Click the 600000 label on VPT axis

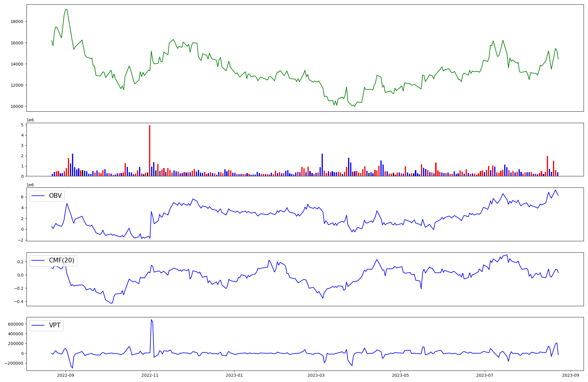point(16,324)
